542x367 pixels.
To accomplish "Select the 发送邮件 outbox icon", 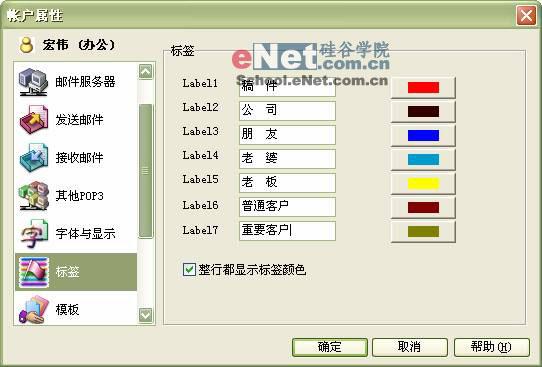I will (x=33, y=120).
